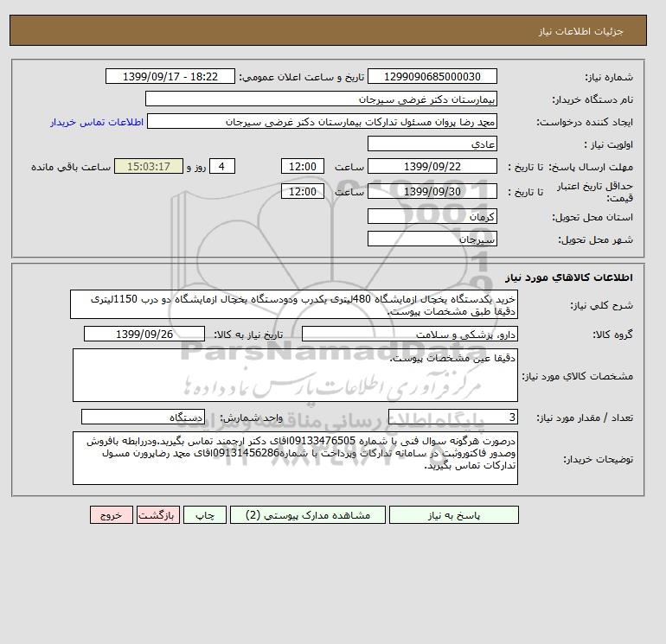666x644 pixels.
Task: Click the announcement date field 1399/09/17 - 18:22
Action: pos(170,76)
